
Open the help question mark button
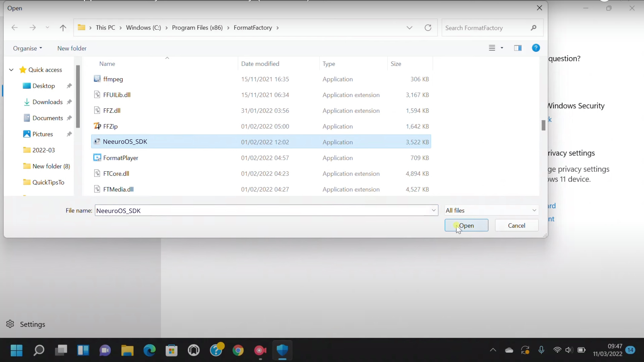coord(536,48)
